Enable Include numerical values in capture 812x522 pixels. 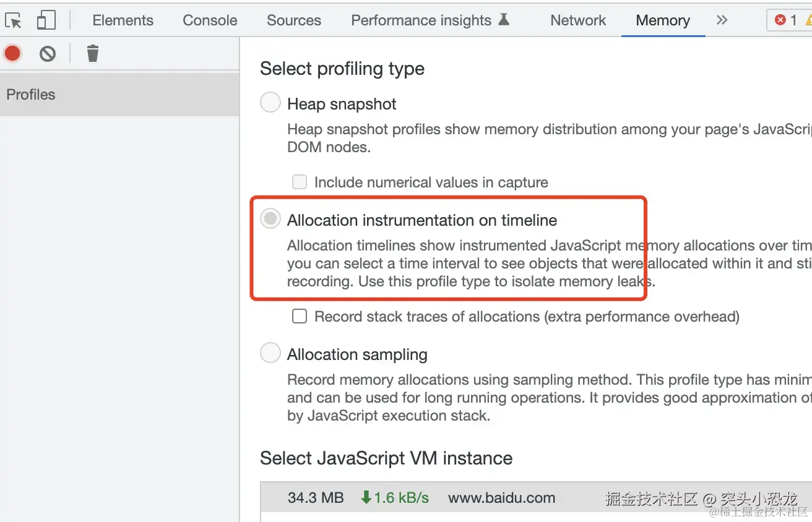300,182
